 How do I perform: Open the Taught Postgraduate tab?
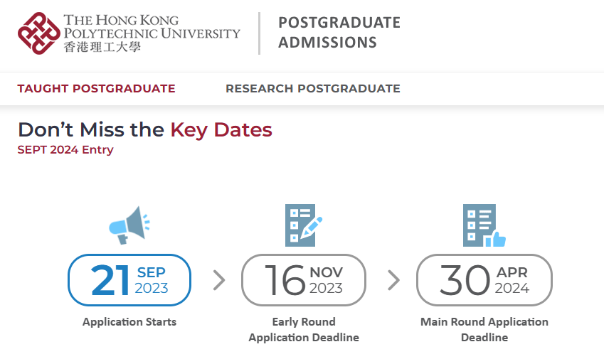click(x=96, y=89)
